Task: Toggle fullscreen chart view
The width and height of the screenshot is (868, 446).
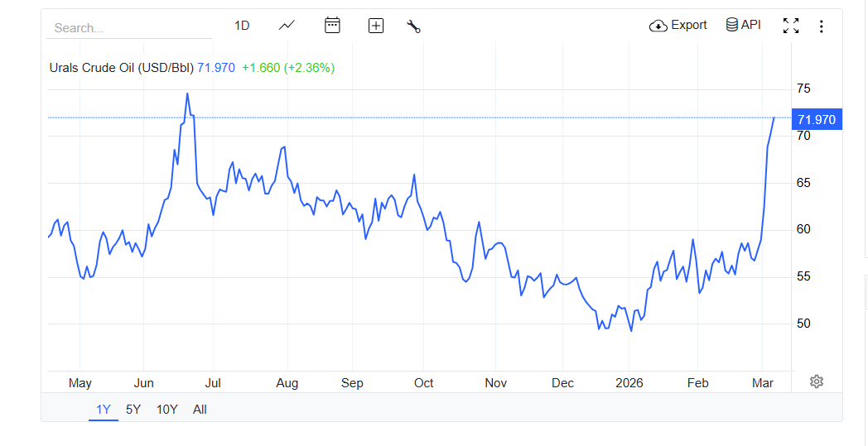Action: tap(791, 26)
